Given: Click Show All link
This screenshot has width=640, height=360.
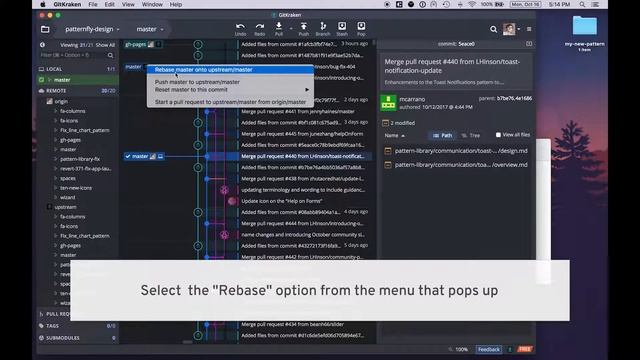Looking at the screenshot, I should [105, 45].
